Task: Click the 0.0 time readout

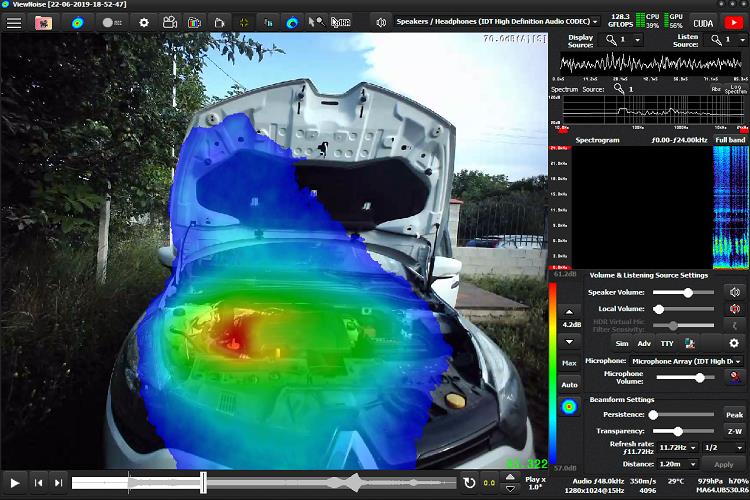Action: (489, 483)
